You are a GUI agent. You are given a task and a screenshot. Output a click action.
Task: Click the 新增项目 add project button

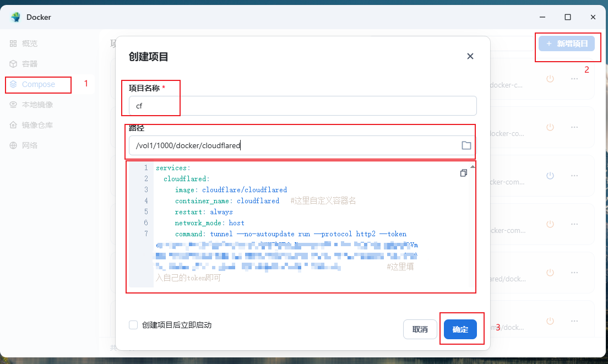point(567,44)
